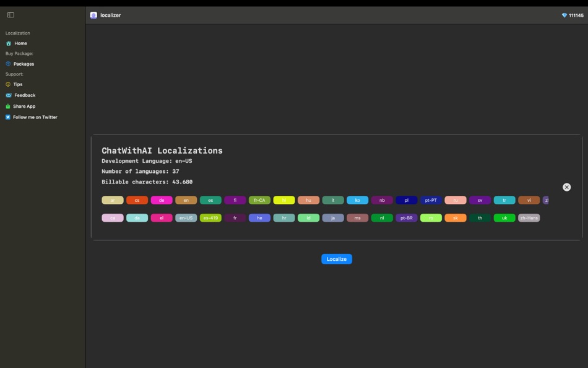Select the hr language tag
The height and width of the screenshot is (368, 588).
tap(284, 218)
